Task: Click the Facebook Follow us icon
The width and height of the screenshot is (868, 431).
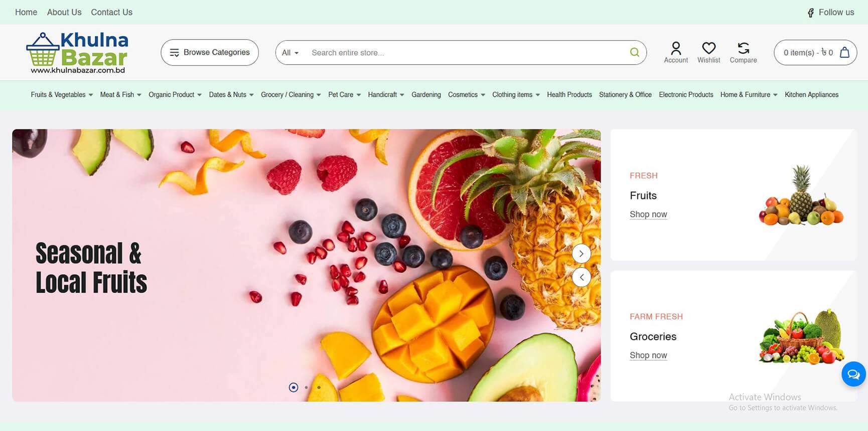Action: click(x=811, y=13)
